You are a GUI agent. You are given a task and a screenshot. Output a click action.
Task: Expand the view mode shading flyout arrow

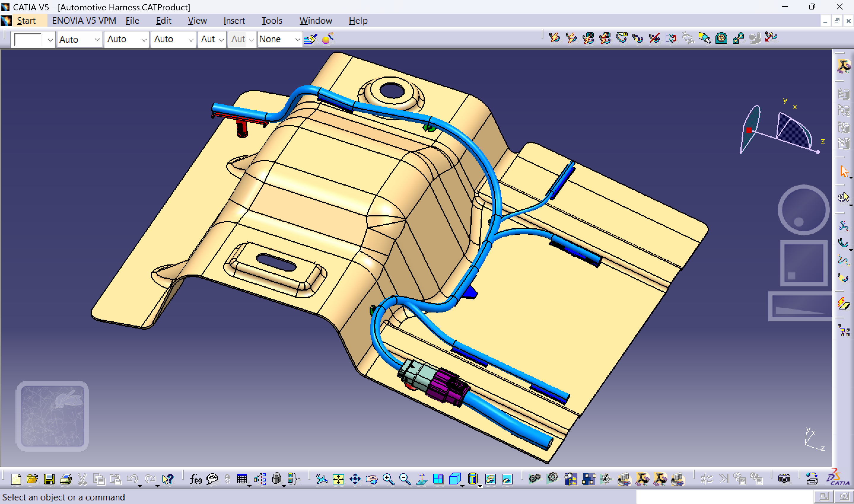(480, 486)
